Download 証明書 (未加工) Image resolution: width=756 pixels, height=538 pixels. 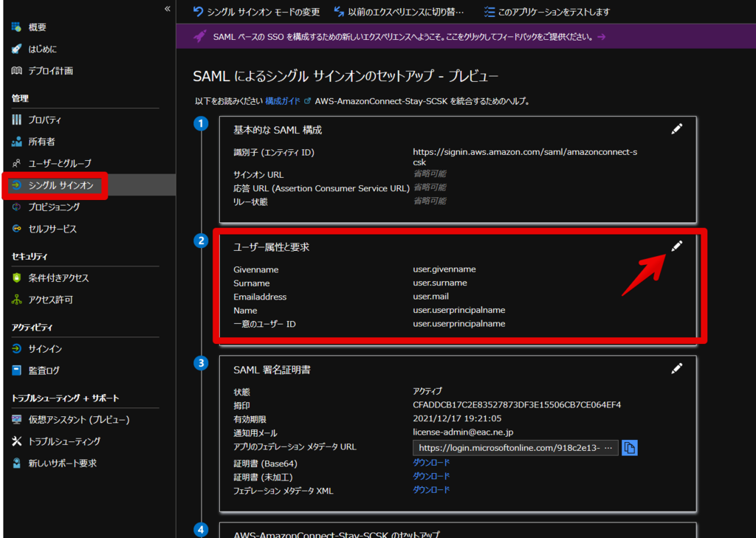pyautogui.click(x=431, y=476)
